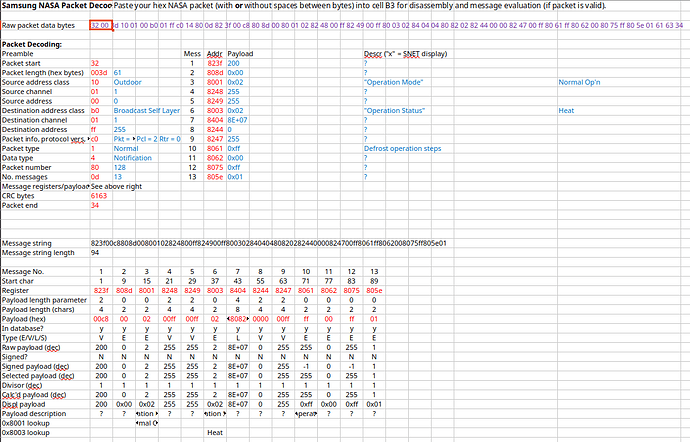Click the 'Divisor (dec)' row label
Viewport: 690px width, 442px height.
pos(22,385)
